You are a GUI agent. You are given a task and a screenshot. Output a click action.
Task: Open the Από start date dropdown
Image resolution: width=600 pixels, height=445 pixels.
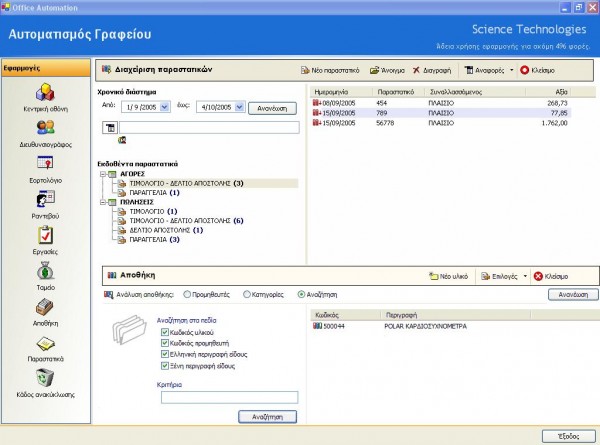coord(165,107)
